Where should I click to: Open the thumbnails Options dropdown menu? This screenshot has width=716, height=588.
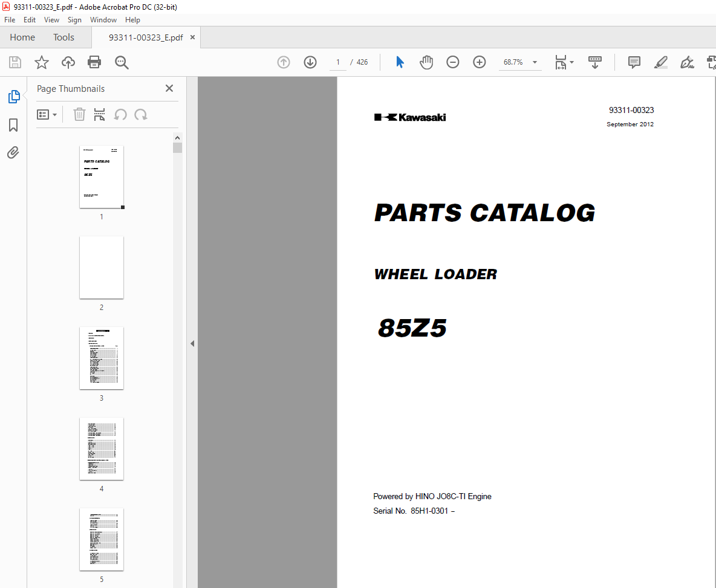(x=47, y=114)
